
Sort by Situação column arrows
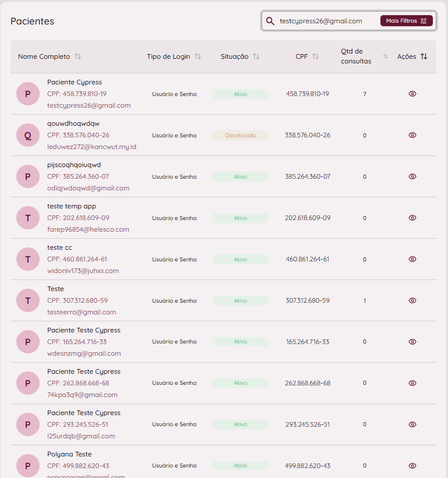coord(256,56)
